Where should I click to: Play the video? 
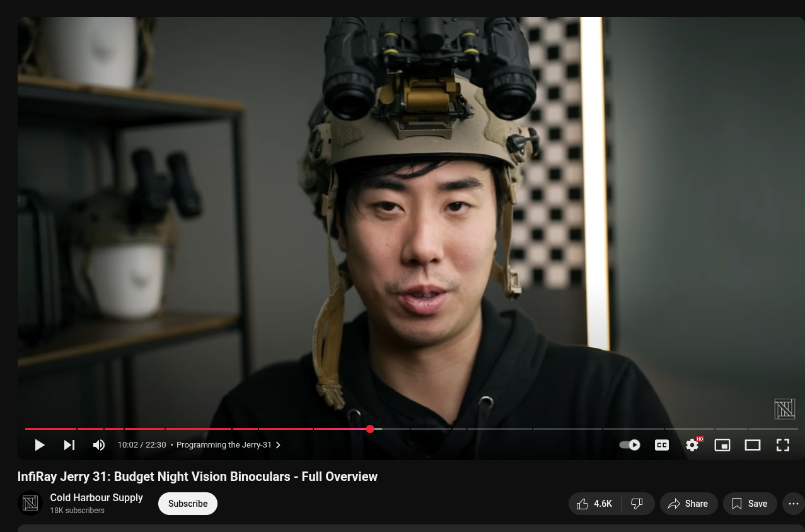39,445
